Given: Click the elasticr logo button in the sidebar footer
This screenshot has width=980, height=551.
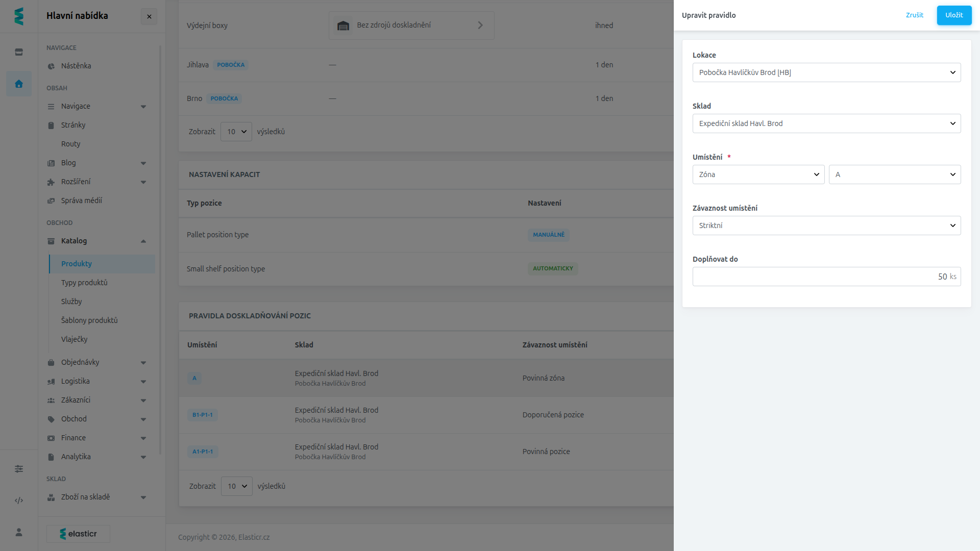Looking at the screenshot, I should point(78,534).
